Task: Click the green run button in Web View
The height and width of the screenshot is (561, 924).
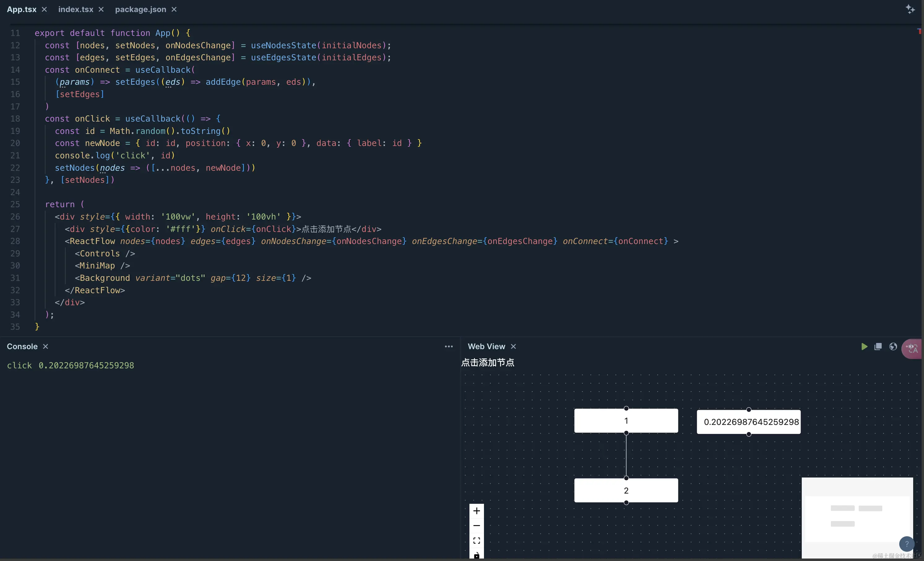Action: [864, 347]
